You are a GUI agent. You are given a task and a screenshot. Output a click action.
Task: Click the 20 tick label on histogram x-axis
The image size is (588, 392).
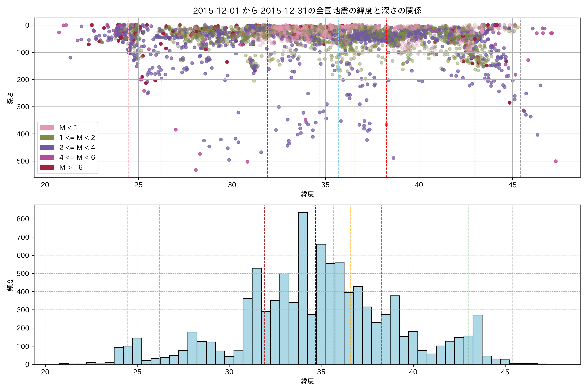[x=45, y=372]
